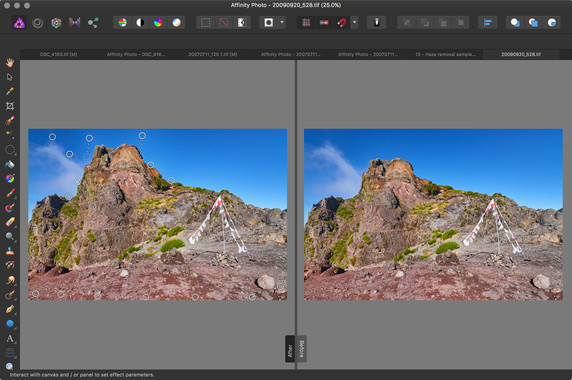This screenshot has height=380, width=572.
Task: Open the 13 - Haze removal sample tab
Action: click(x=445, y=54)
